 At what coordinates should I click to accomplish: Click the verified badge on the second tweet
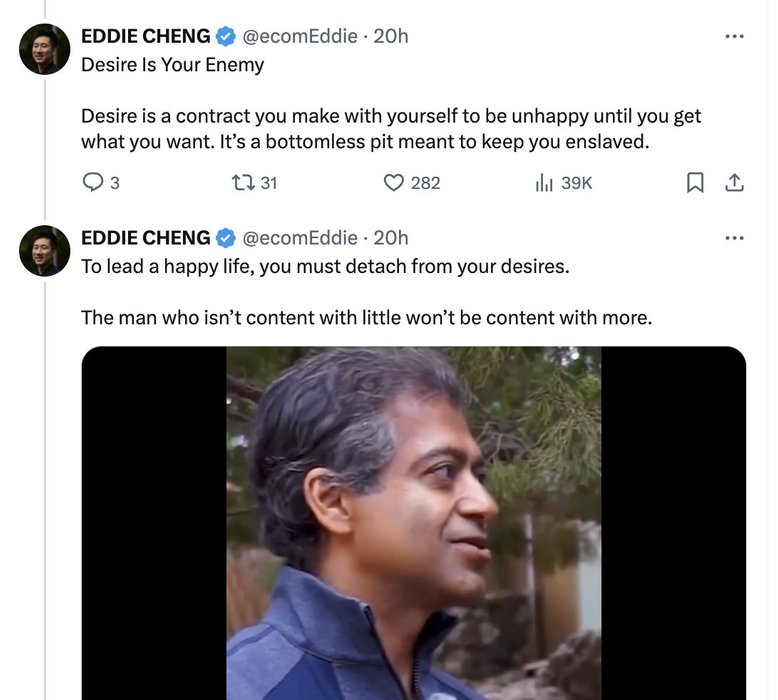226,238
